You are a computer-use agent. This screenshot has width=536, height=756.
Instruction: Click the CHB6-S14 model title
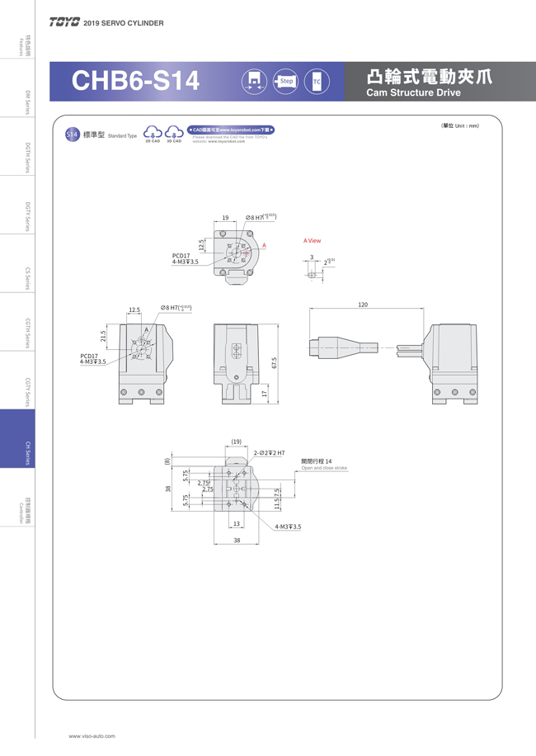135,81
